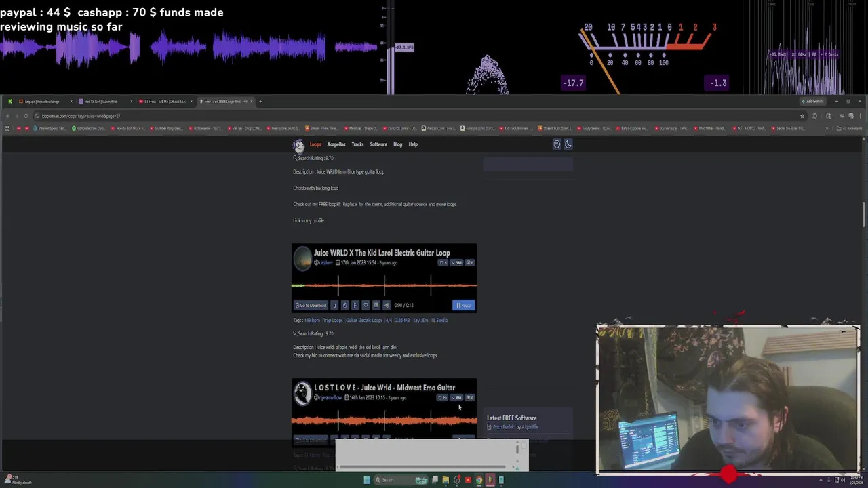Click the second player icon on Kid Laroi loop
868x488 pixels.
pos(344,305)
